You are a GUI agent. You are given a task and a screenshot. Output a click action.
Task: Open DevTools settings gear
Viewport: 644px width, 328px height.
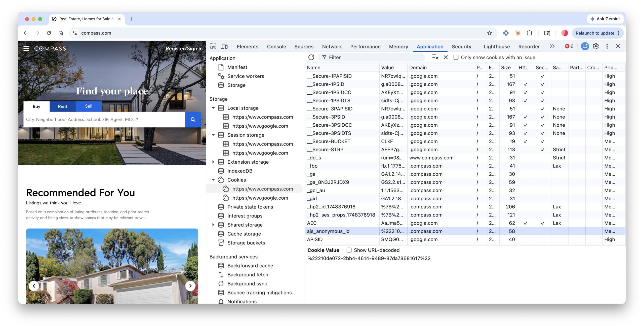click(x=595, y=46)
